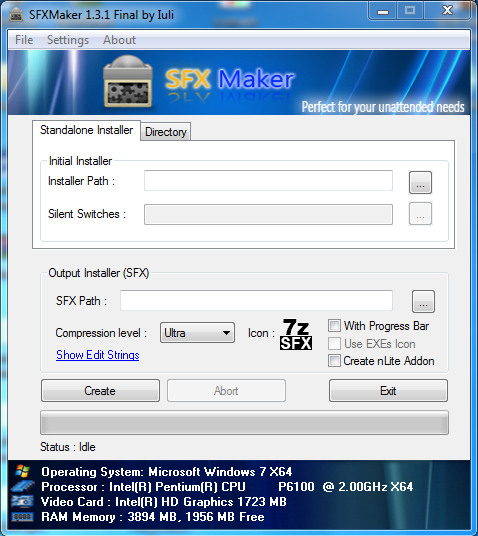
Task: Click the gray progress bar
Action: 244,423
